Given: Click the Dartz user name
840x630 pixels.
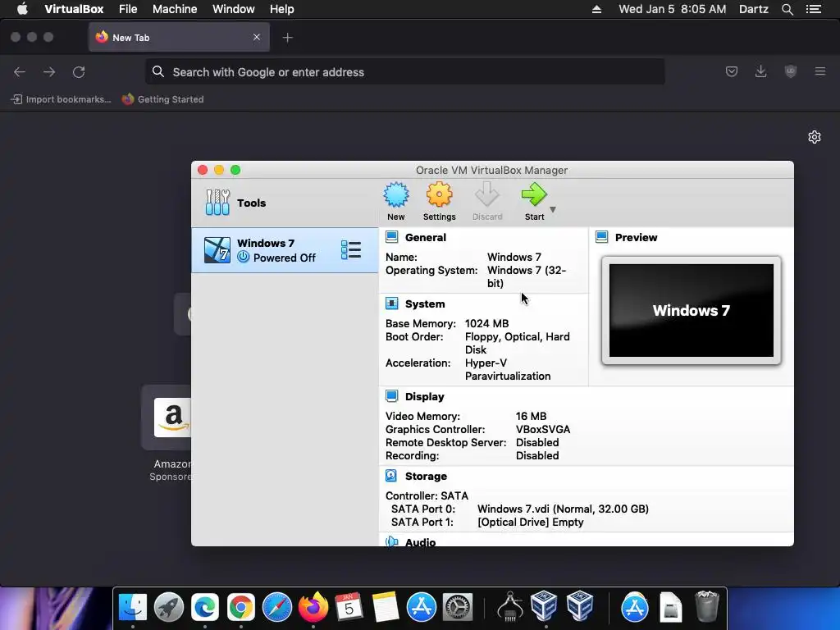Looking at the screenshot, I should coord(753,9).
